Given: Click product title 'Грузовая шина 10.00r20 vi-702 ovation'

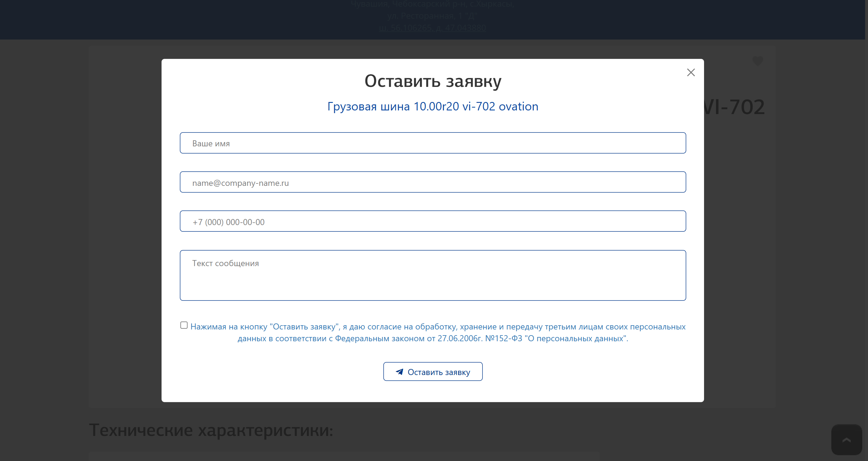Looking at the screenshot, I should (x=433, y=107).
